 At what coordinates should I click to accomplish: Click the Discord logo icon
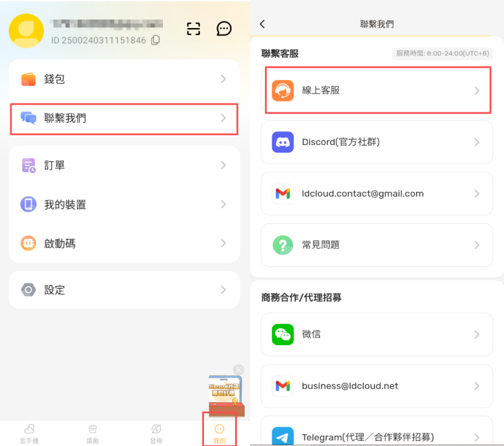click(x=283, y=142)
